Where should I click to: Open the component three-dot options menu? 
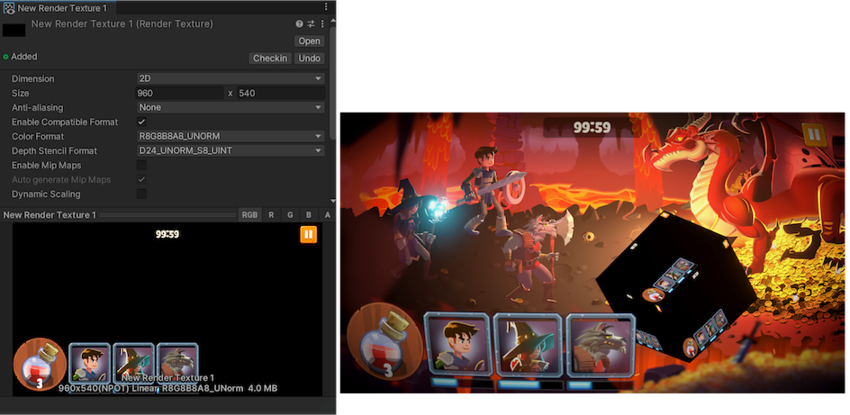(x=321, y=23)
